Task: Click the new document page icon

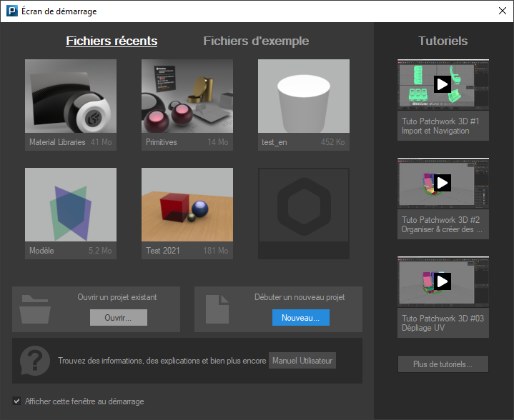Action: pyautogui.click(x=216, y=309)
